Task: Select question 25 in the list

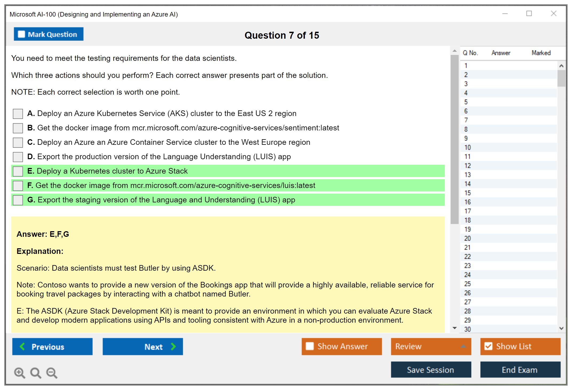Action: click(468, 284)
